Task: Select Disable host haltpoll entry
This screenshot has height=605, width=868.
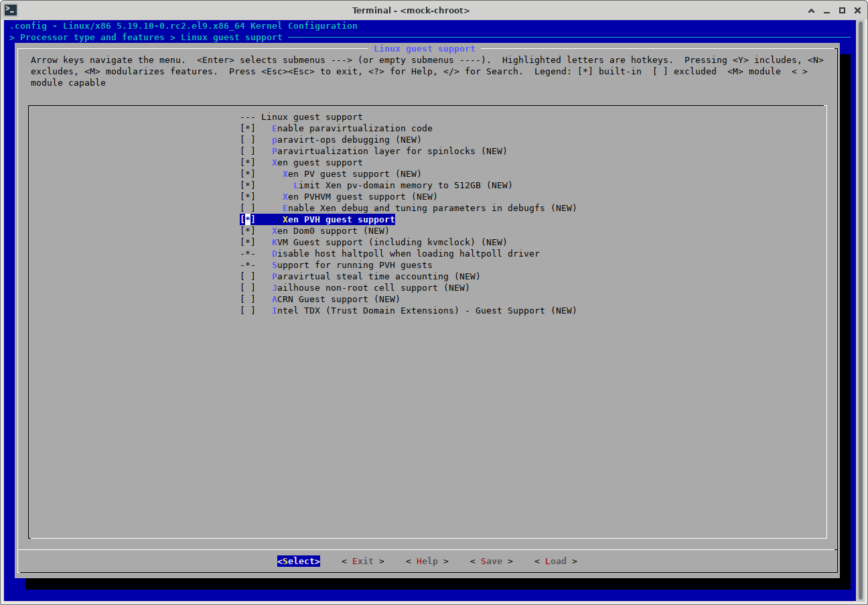Action: tap(406, 253)
